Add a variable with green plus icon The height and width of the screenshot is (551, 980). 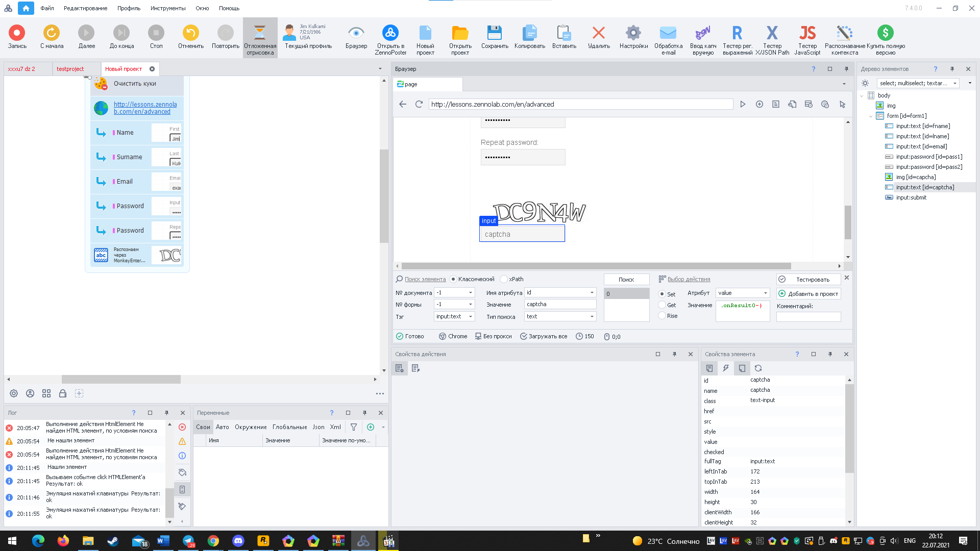pyautogui.click(x=371, y=427)
